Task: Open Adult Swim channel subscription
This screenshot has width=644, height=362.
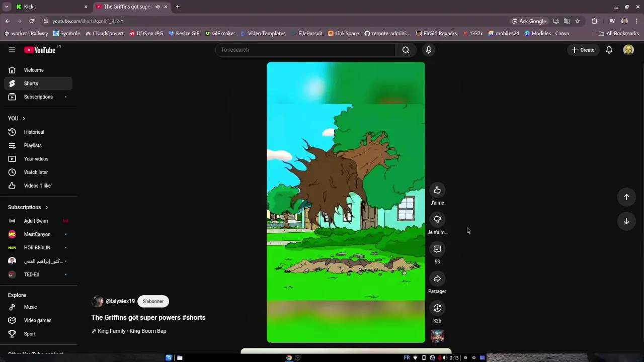Action: [x=38, y=221]
